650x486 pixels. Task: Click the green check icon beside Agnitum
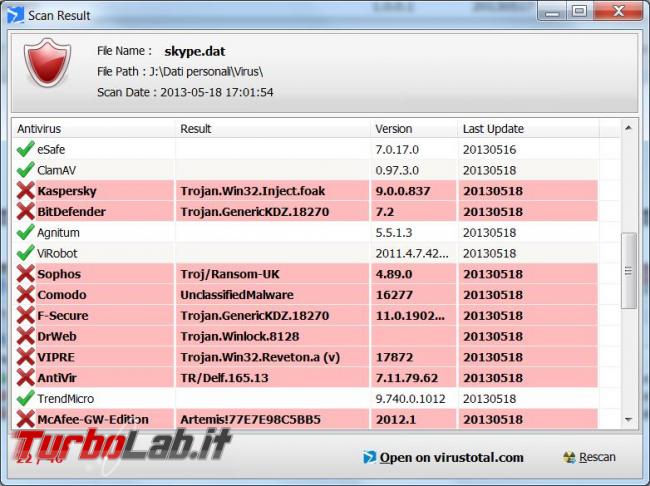(x=25, y=232)
